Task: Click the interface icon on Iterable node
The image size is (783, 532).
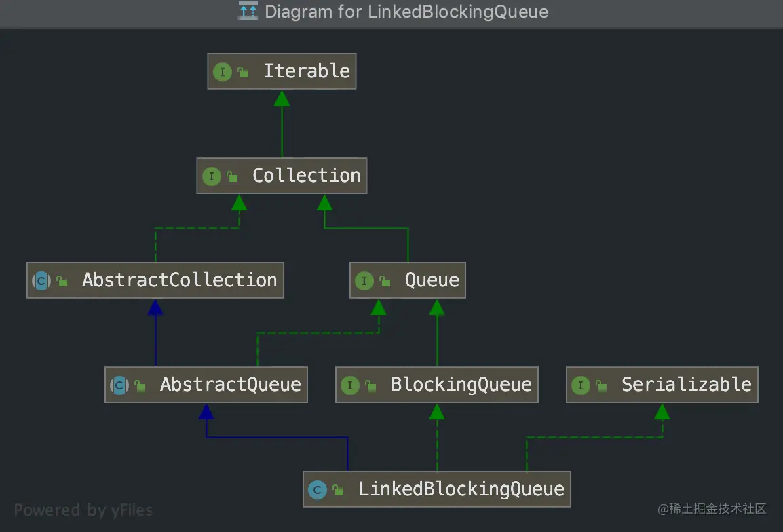Action: coord(223,72)
